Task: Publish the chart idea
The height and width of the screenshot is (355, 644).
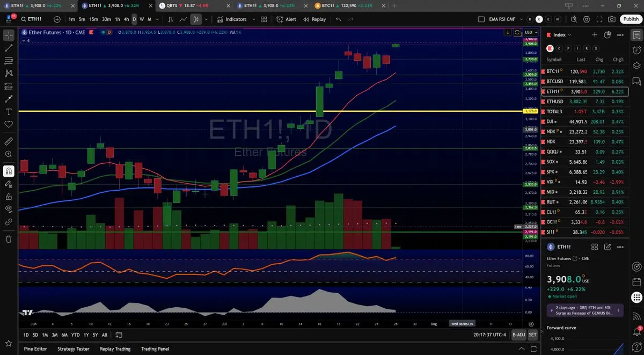Action: [631, 19]
